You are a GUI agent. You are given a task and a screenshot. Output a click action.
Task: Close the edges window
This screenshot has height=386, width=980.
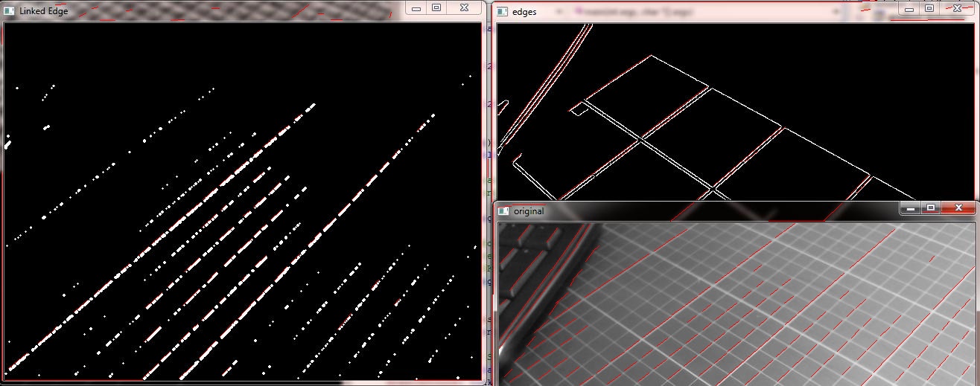coord(956,9)
